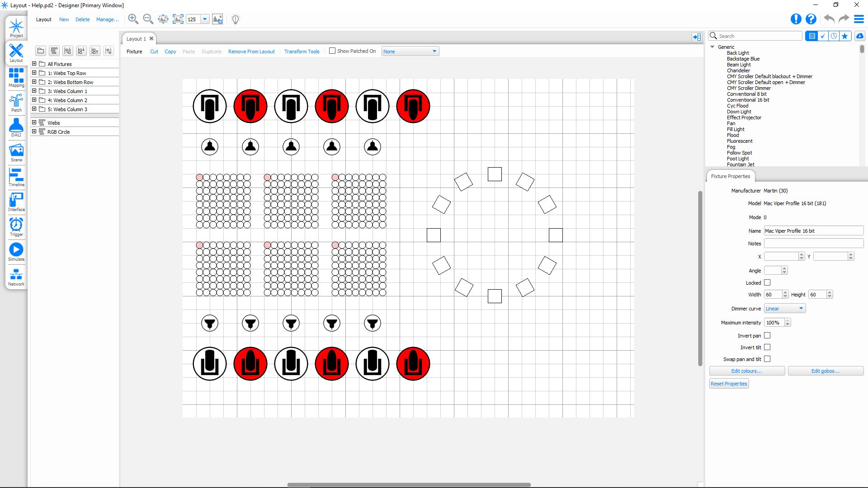
Task: Select the Layout 1 tab
Action: (x=136, y=39)
